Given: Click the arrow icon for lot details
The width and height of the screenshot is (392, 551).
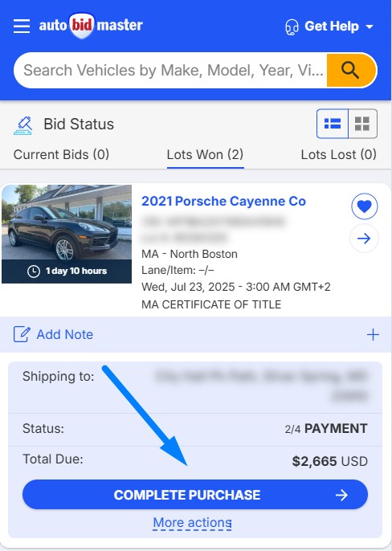Looking at the screenshot, I should (x=365, y=239).
